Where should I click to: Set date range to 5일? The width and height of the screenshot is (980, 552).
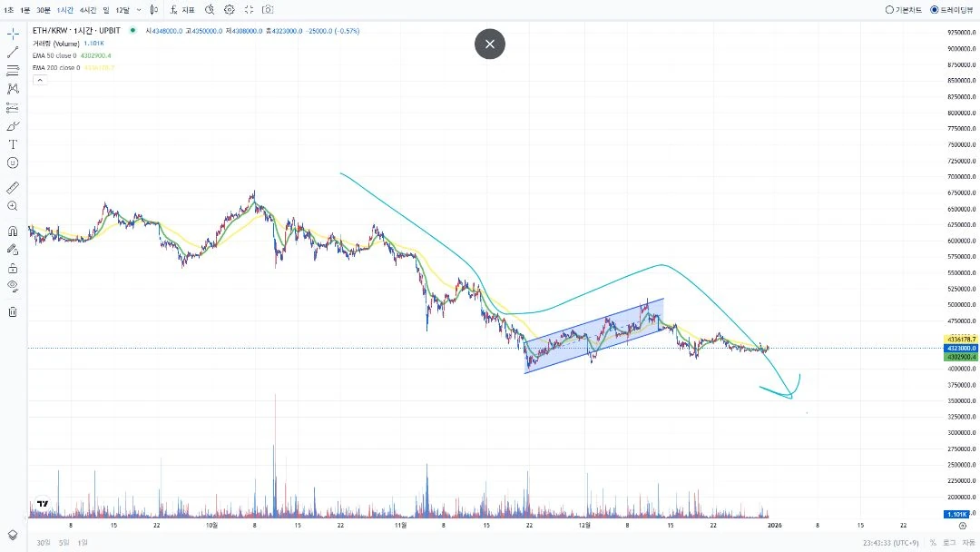[64, 543]
